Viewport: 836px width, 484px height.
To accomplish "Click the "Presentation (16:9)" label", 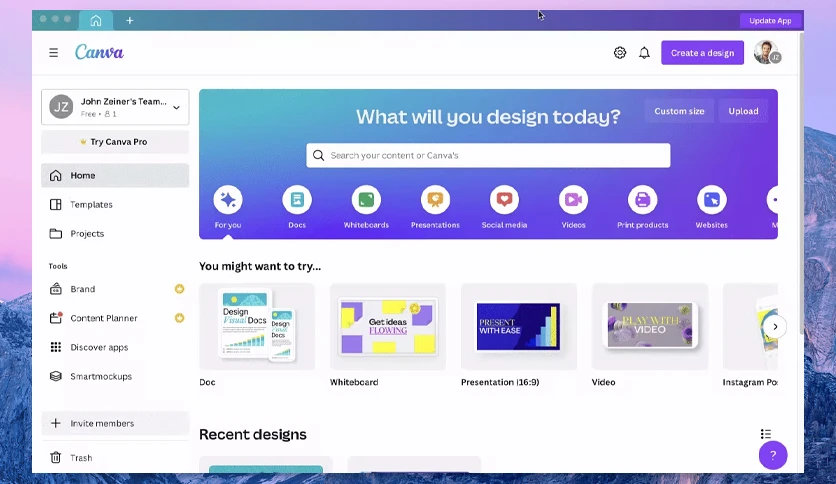I will [500, 382].
